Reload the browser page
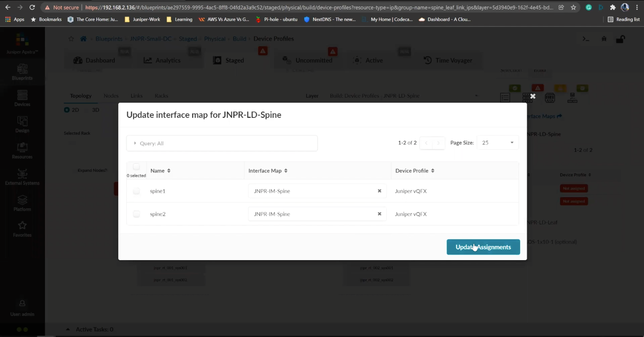Viewport: 644px width, 337px height. (32, 7)
